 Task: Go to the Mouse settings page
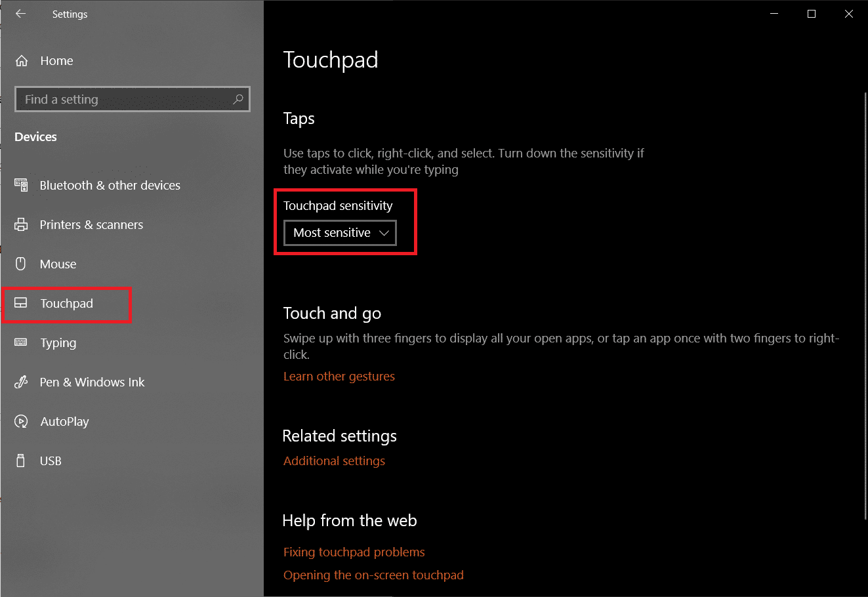click(x=58, y=264)
